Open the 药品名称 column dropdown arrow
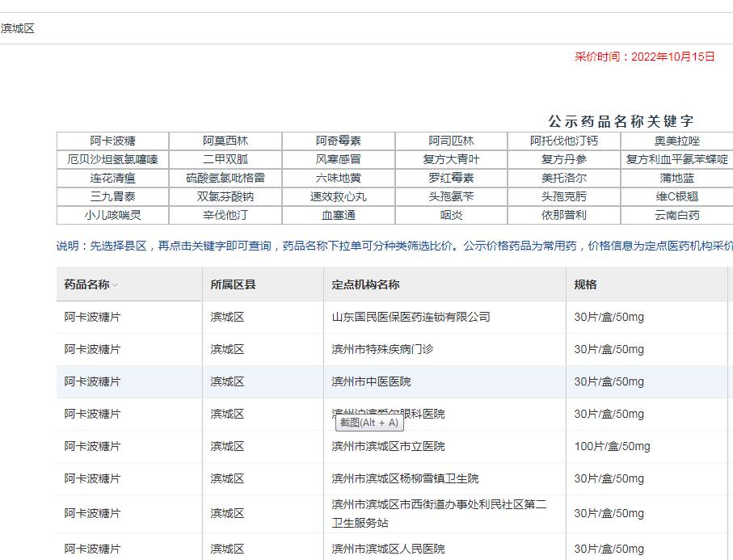 115,285
